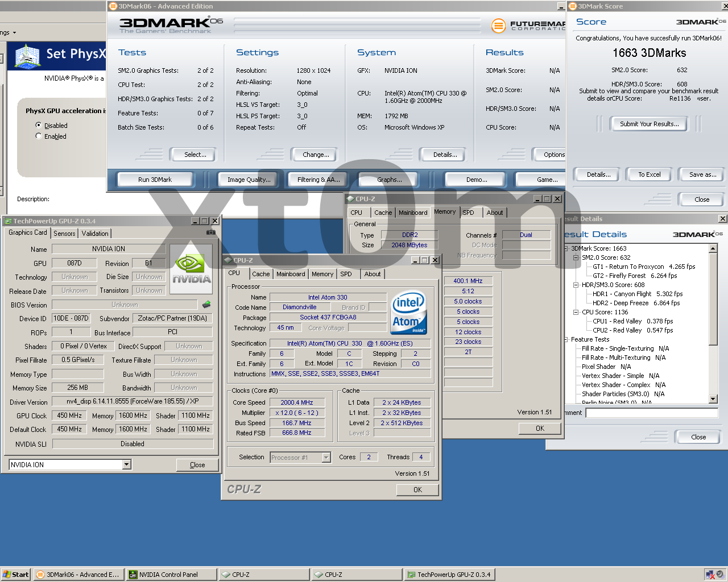The height and width of the screenshot is (582, 728).
Task: Click the Driver Version field in GPU-Z
Action: (x=133, y=401)
